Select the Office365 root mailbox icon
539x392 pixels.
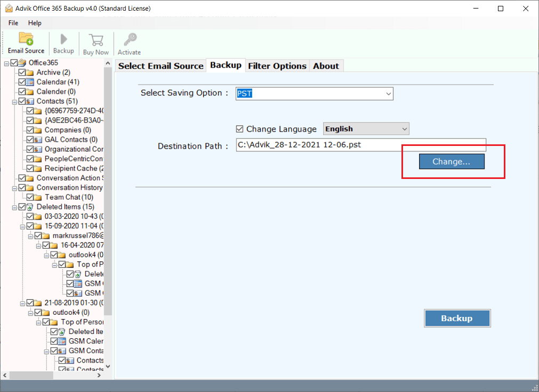pos(22,62)
